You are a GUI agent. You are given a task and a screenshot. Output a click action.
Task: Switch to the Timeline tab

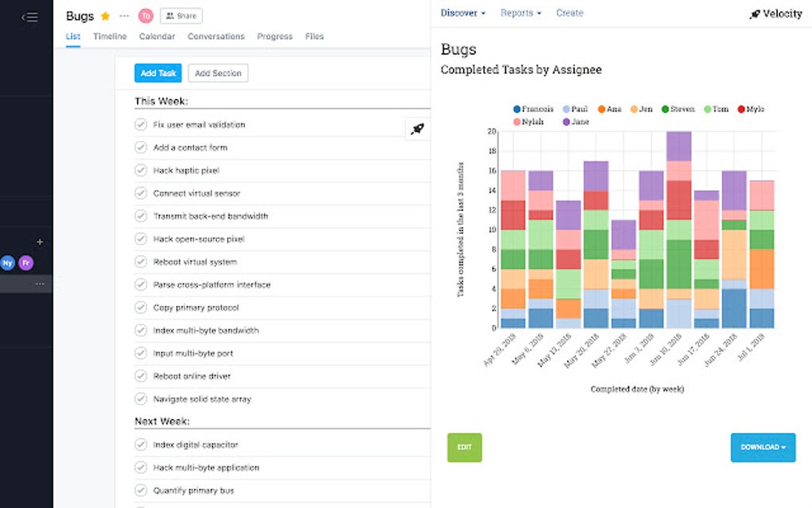point(109,37)
